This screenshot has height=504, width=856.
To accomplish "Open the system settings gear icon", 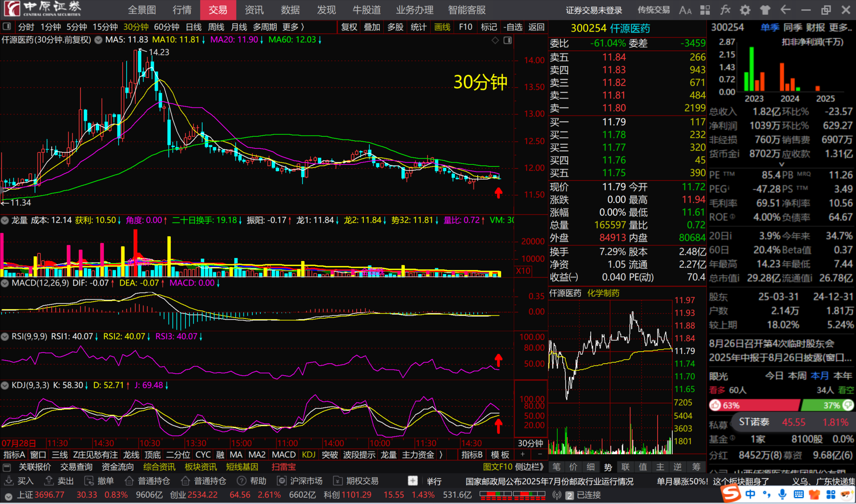I will click(x=745, y=10).
